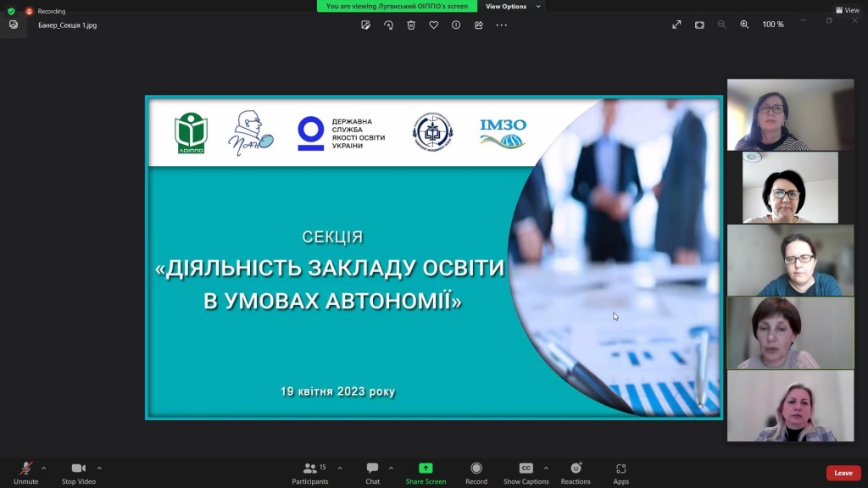
Task: Zoom in with the magnifier plus icon
Action: [x=744, y=25]
